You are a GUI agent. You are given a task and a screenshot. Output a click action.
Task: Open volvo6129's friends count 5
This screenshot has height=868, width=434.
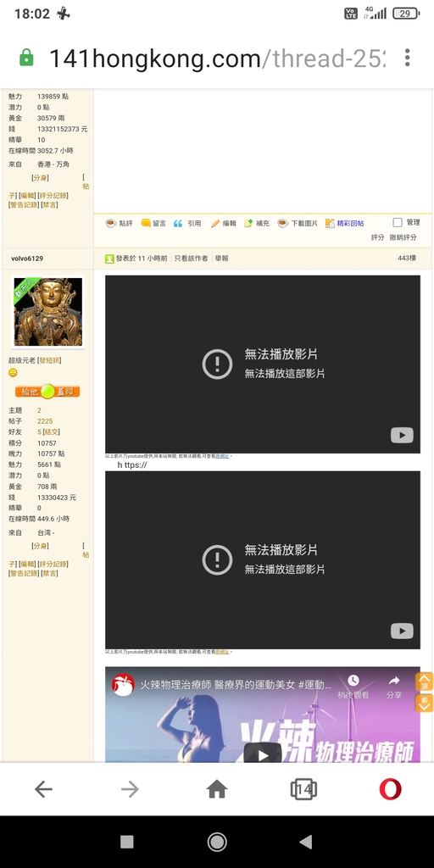[x=39, y=431]
